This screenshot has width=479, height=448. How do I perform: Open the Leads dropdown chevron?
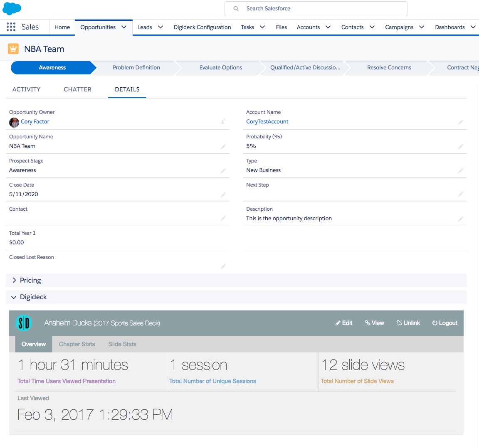(160, 27)
